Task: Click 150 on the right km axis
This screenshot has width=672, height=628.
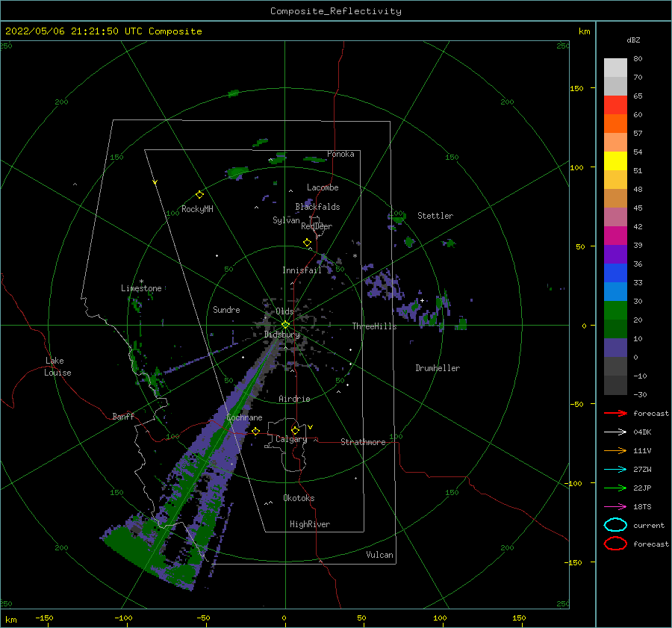Action: [576, 88]
